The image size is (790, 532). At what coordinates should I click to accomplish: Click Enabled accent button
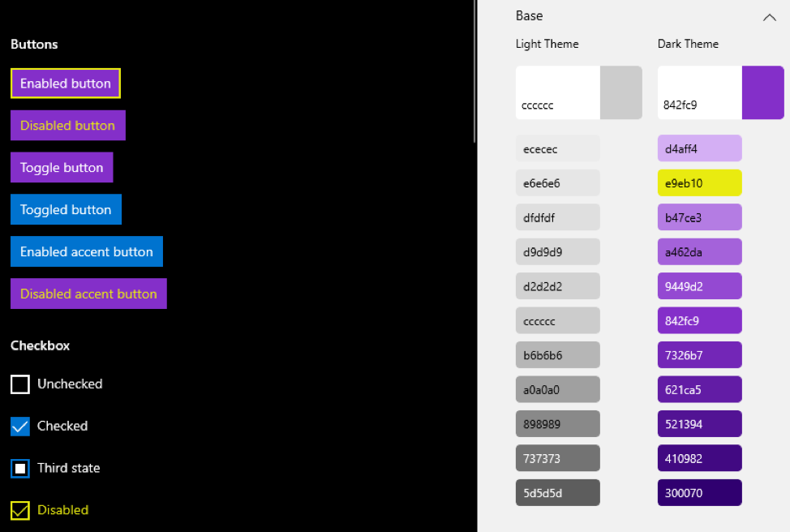point(87,251)
